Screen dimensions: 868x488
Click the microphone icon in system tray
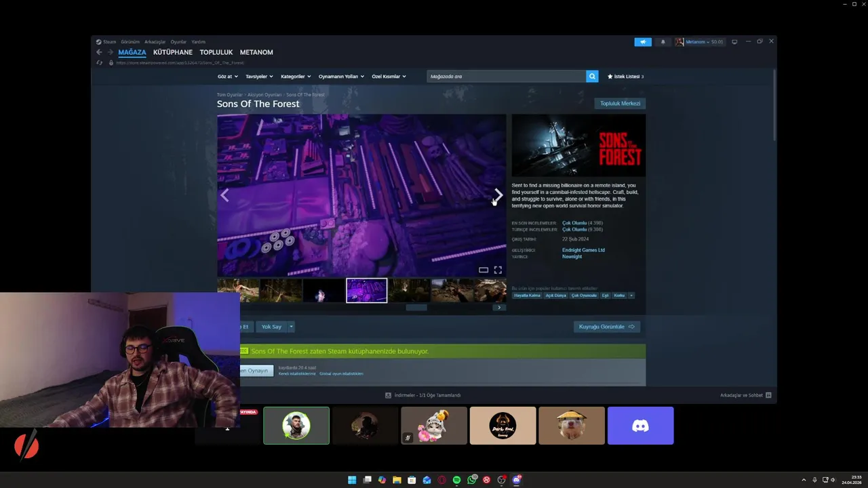[x=814, y=480]
